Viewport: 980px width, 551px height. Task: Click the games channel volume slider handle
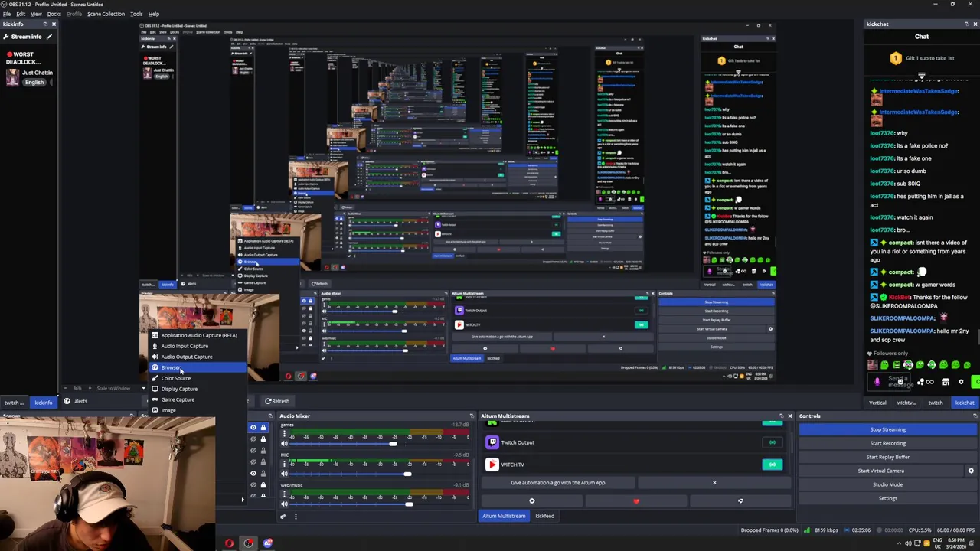coord(394,444)
